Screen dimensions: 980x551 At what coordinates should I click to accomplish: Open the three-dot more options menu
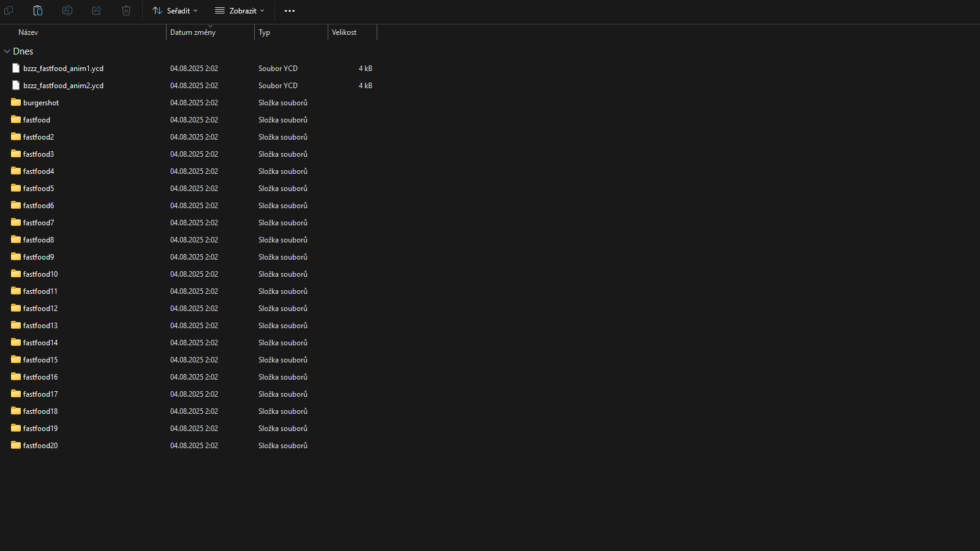pyautogui.click(x=290, y=10)
